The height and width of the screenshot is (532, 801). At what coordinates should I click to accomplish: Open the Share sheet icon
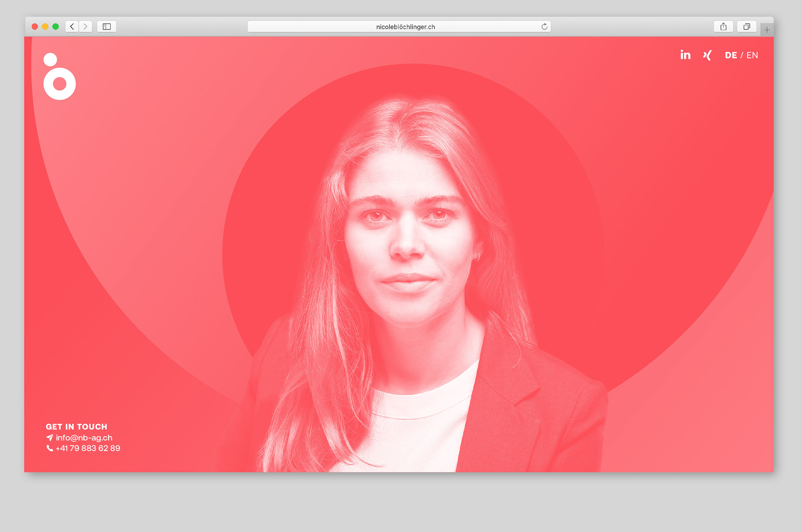tap(723, 27)
